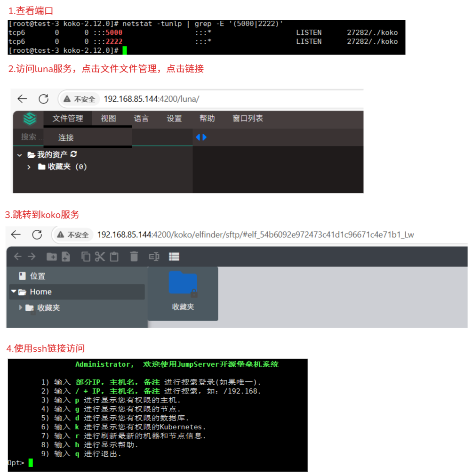Open the 窗口列表 menu
The width and height of the screenshot is (472, 476).
[x=248, y=119]
